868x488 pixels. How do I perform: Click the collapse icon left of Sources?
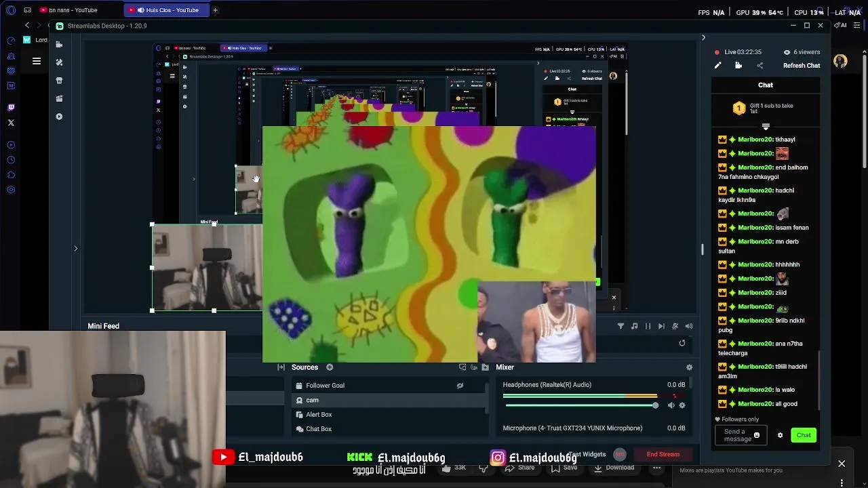(x=281, y=367)
